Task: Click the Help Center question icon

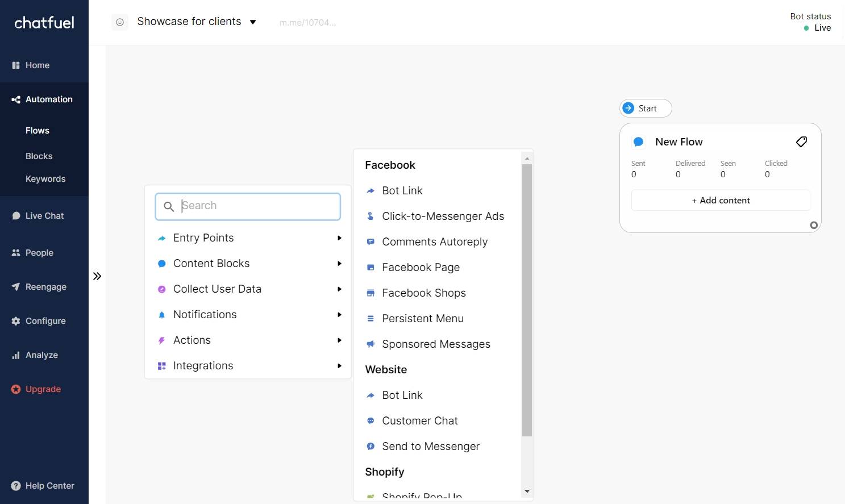Action: pyautogui.click(x=16, y=486)
